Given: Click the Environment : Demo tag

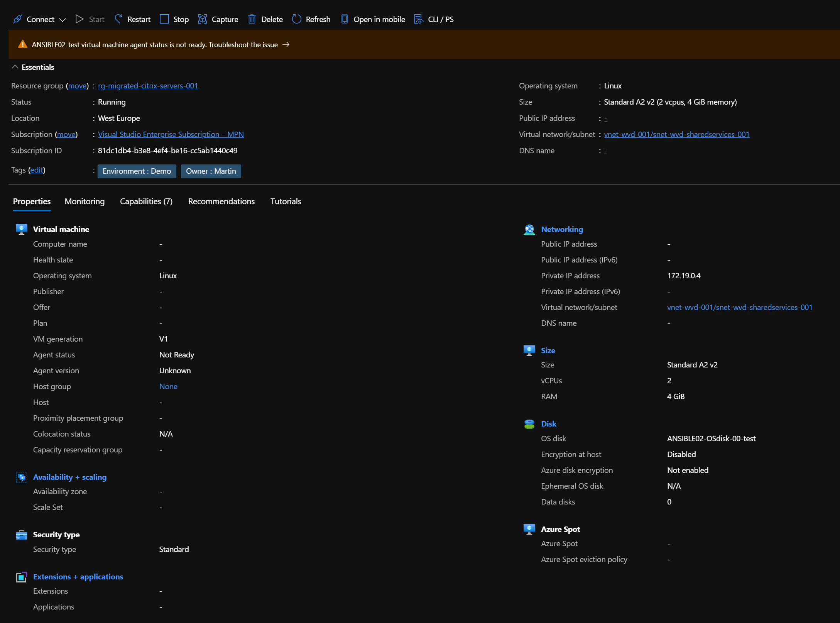Looking at the screenshot, I should 137,171.
